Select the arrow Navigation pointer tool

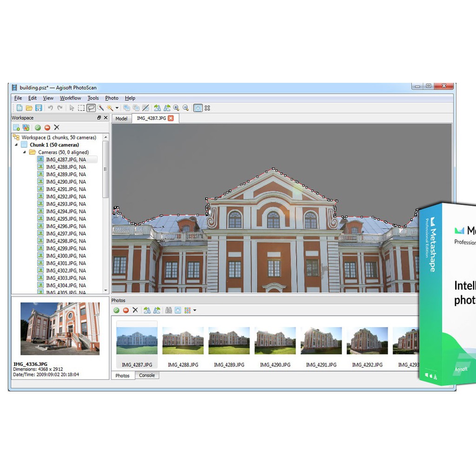tap(72, 108)
